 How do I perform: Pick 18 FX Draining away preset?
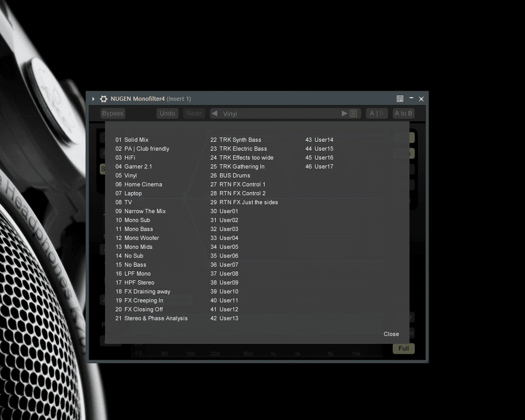coord(143,291)
